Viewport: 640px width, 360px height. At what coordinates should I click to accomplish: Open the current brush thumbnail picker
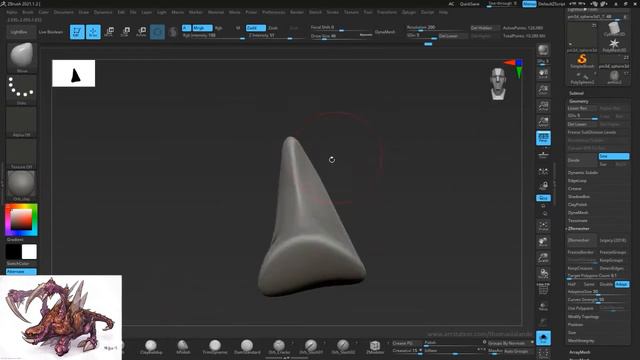(22, 57)
